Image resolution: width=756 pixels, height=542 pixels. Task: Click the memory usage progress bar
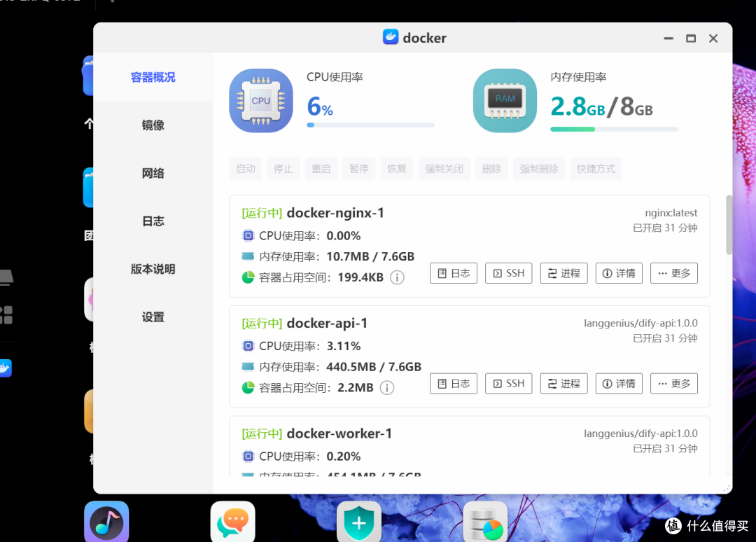click(x=614, y=129)
